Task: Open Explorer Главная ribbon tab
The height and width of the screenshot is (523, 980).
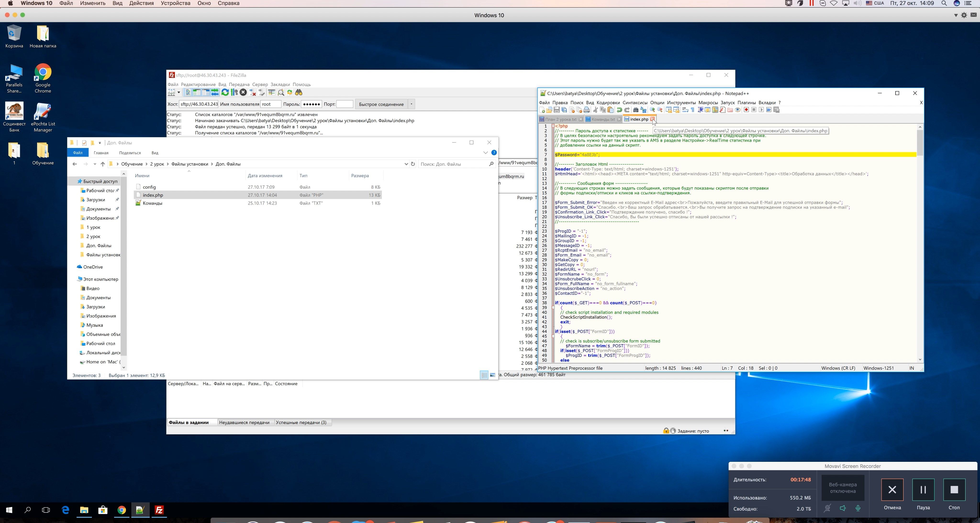Action: [x=101, y=153]
